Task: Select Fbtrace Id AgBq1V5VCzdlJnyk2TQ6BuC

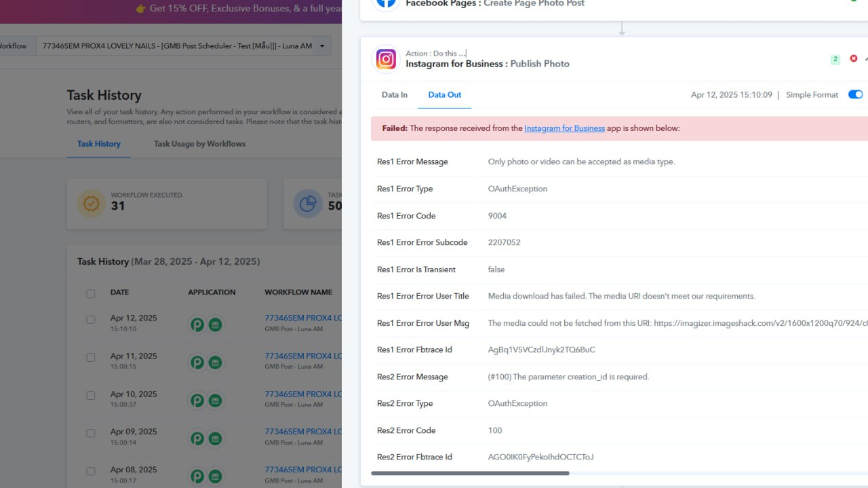Action: coord(542,350)
